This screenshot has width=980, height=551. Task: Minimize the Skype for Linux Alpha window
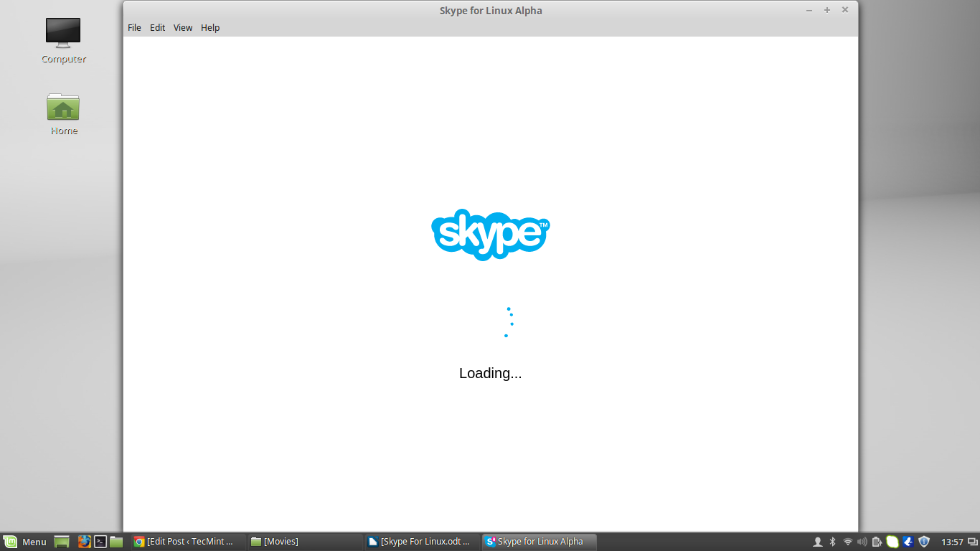click(809, 10)
